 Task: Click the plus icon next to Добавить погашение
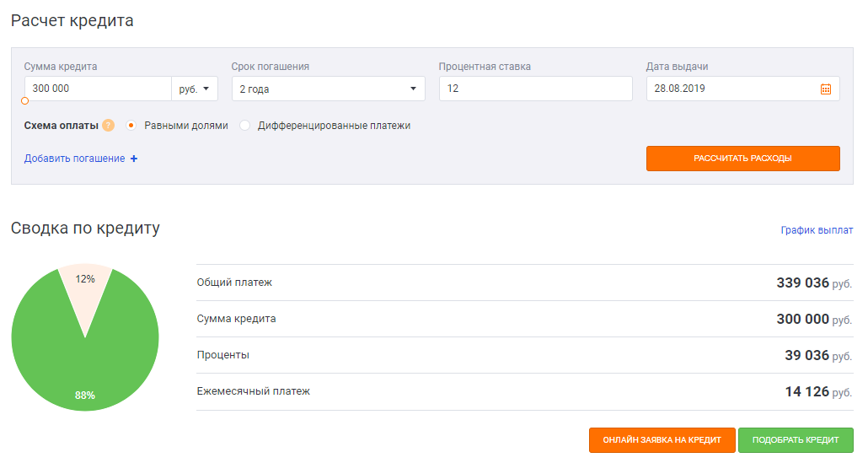[134, 159]
